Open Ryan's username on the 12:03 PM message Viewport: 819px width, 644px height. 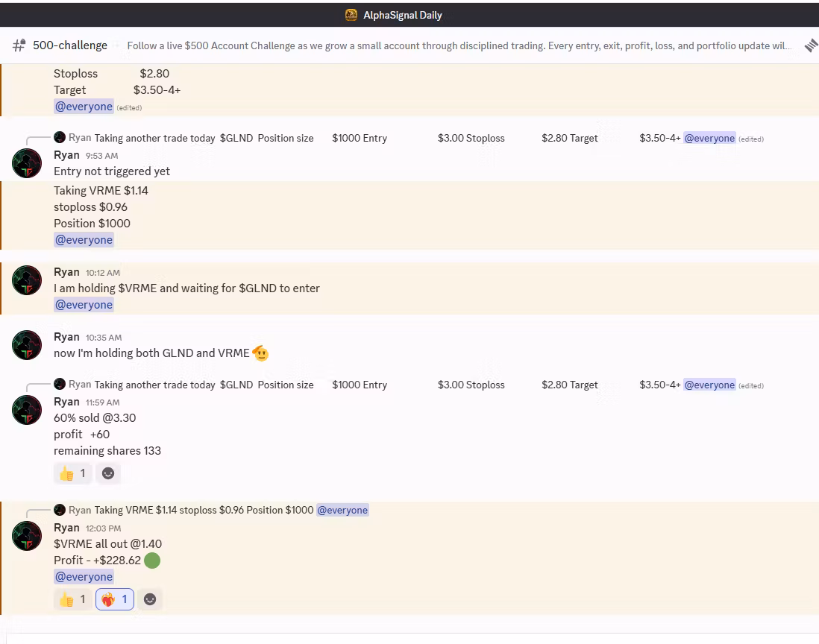67,527
